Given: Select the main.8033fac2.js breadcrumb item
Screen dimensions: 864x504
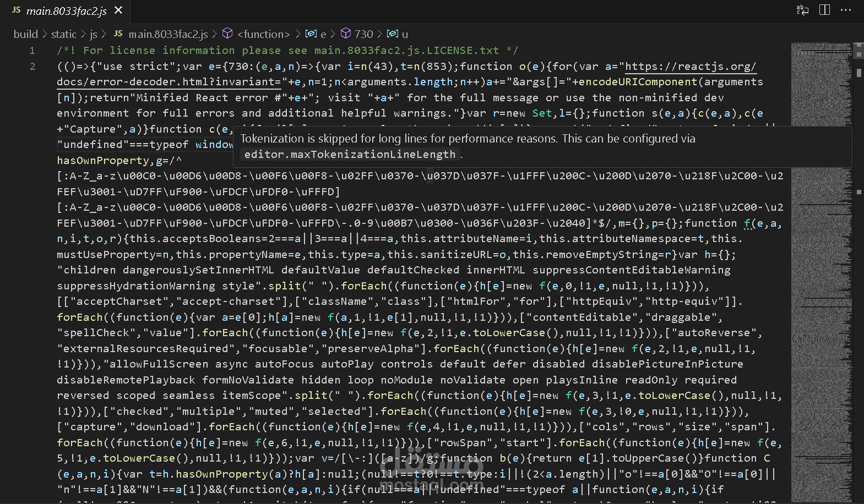Looking at the screenshot, I should pyautogui.click(x=169, y=34).
